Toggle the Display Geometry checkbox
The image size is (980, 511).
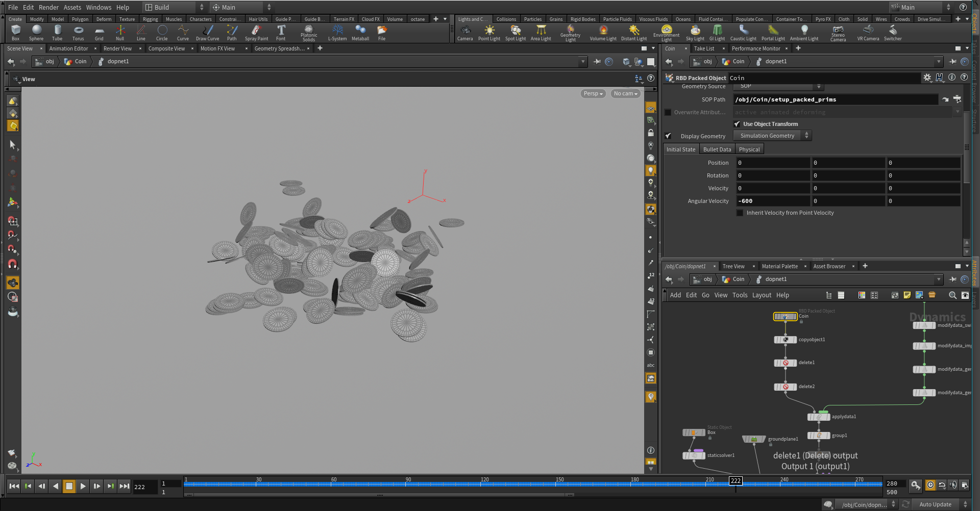[x=668, y=136]
